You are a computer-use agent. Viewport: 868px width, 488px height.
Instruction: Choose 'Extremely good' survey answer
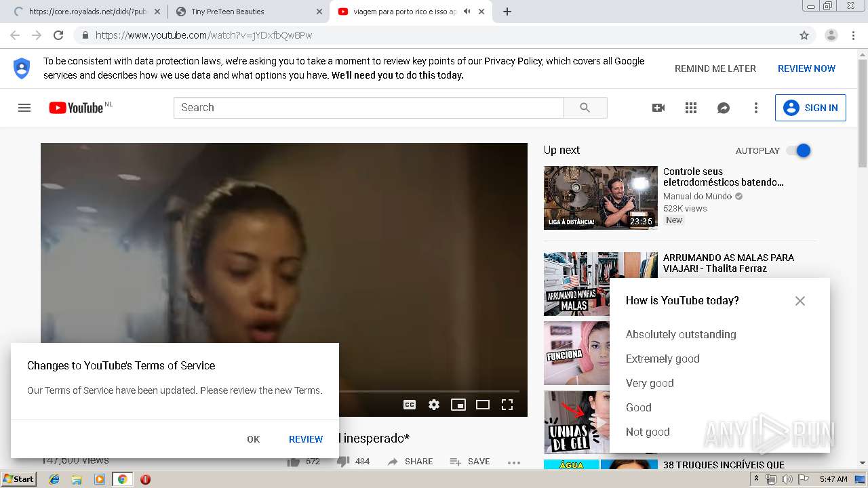(x=663, y=359)
